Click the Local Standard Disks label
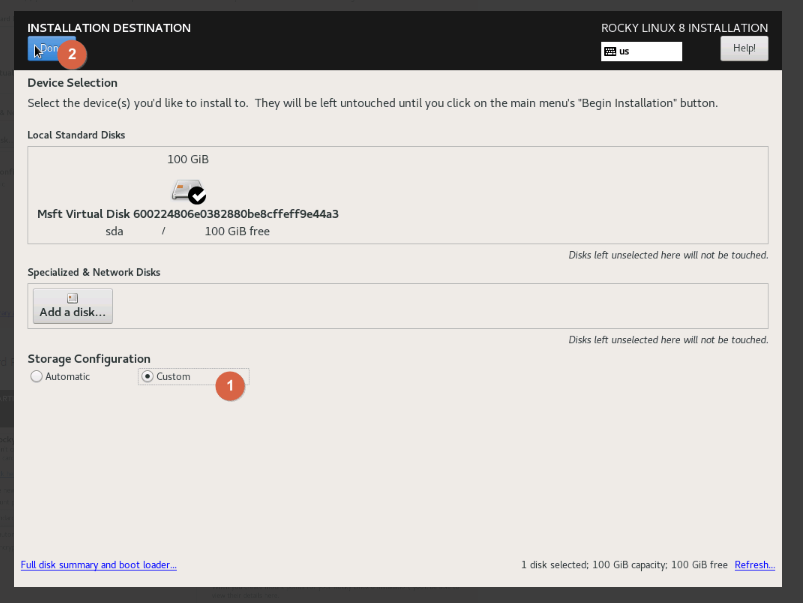Viewport: 803px width, 603px height. [76, 135]
